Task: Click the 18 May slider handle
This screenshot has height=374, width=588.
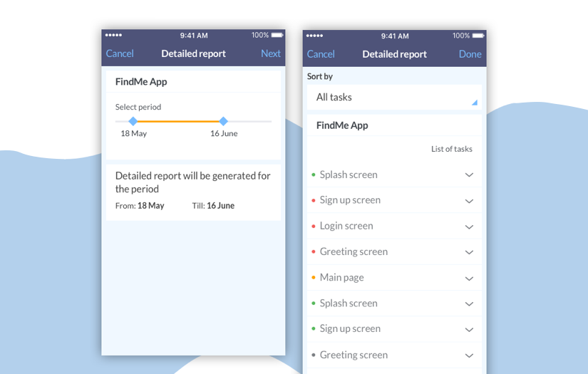Action: [x=133, y=121]
